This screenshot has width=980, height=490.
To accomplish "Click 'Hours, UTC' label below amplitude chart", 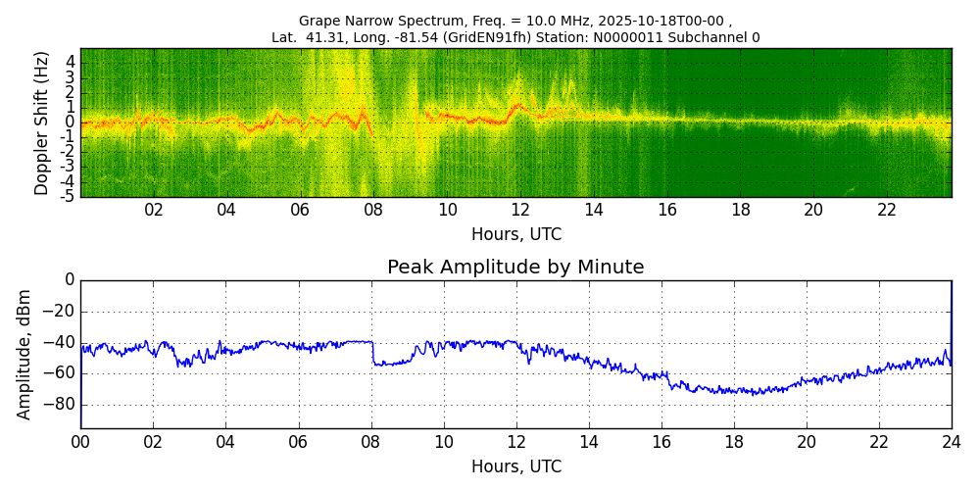I will click(515, 466).
